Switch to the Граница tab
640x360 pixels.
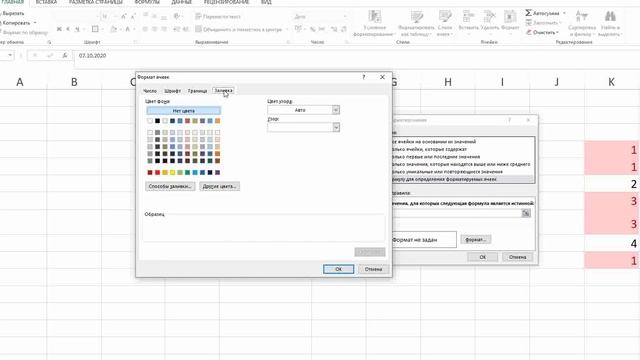197,91
